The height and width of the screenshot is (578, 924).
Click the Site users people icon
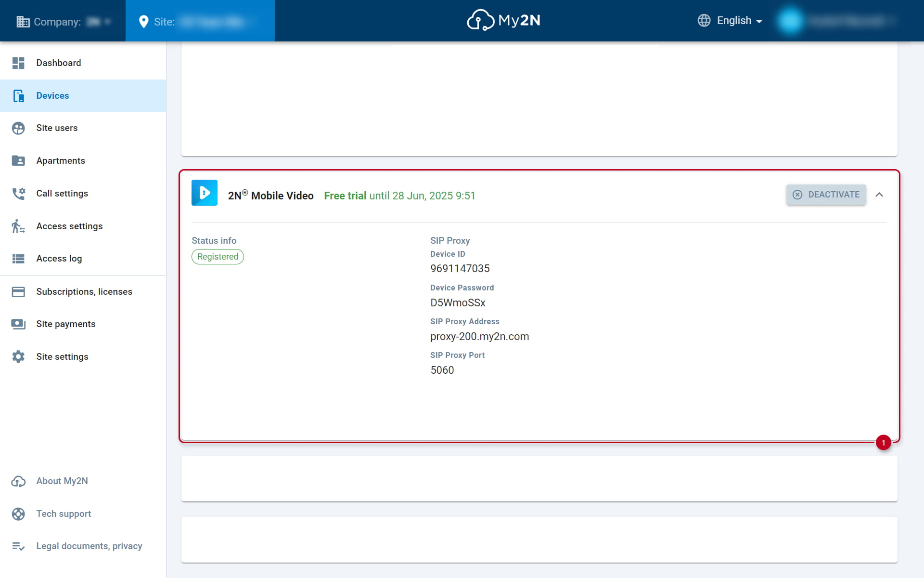point(18,128)
